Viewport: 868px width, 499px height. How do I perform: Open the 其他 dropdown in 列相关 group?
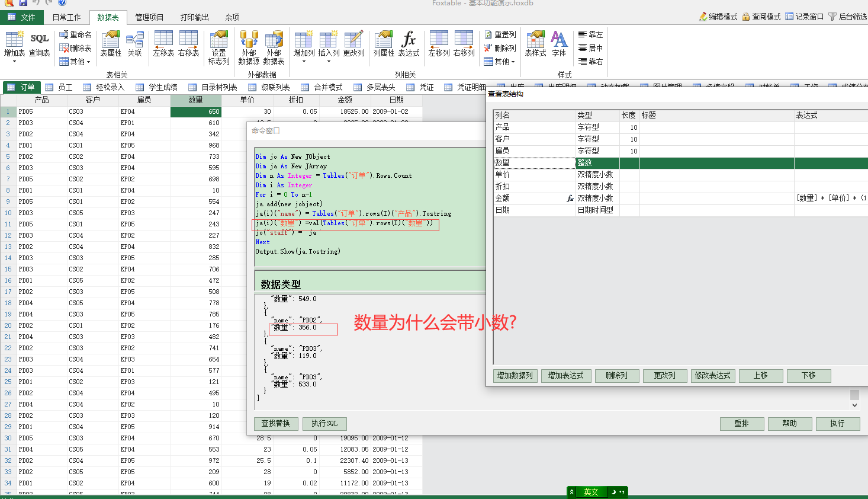click(499, 62)
